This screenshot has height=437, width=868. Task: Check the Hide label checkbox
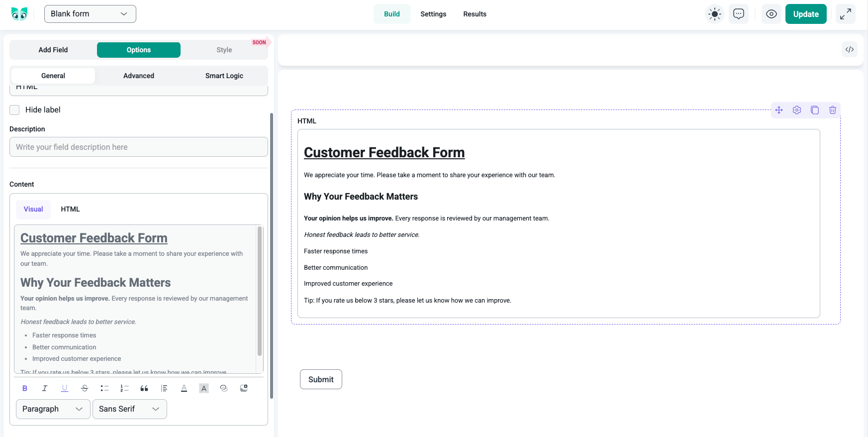[x=14, y=110]
